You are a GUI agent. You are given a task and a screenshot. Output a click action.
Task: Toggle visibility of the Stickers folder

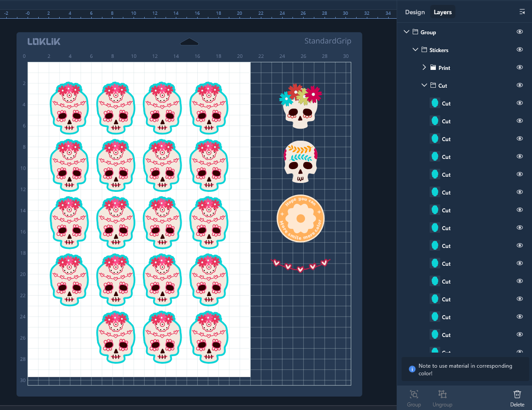coord(520,49)
